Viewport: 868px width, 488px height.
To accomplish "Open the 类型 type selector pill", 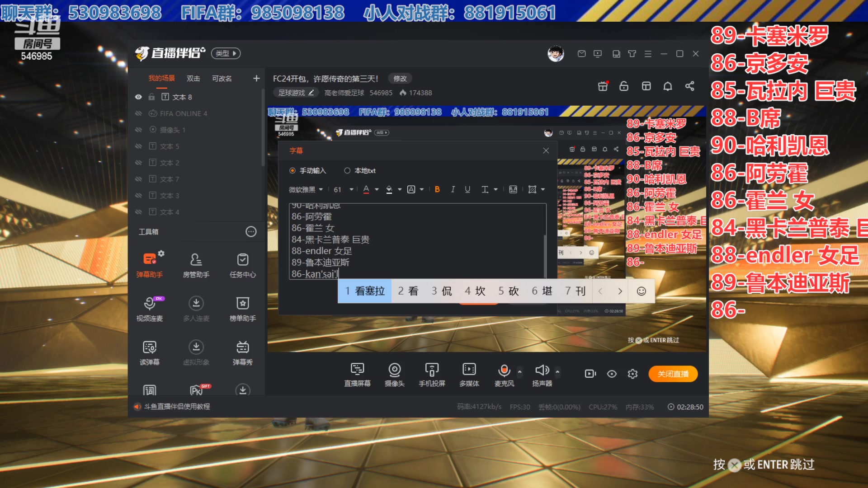I will pos(226,53).
